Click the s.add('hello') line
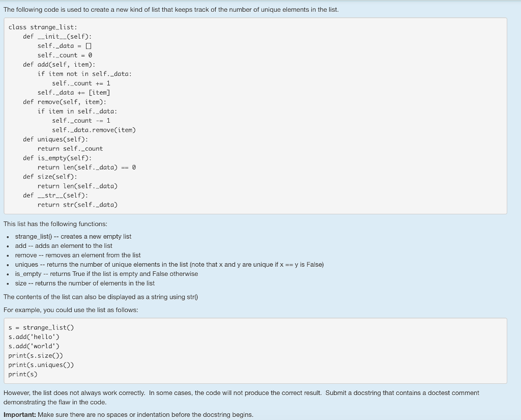Screen dimensions: 521x420 [34, 337]
